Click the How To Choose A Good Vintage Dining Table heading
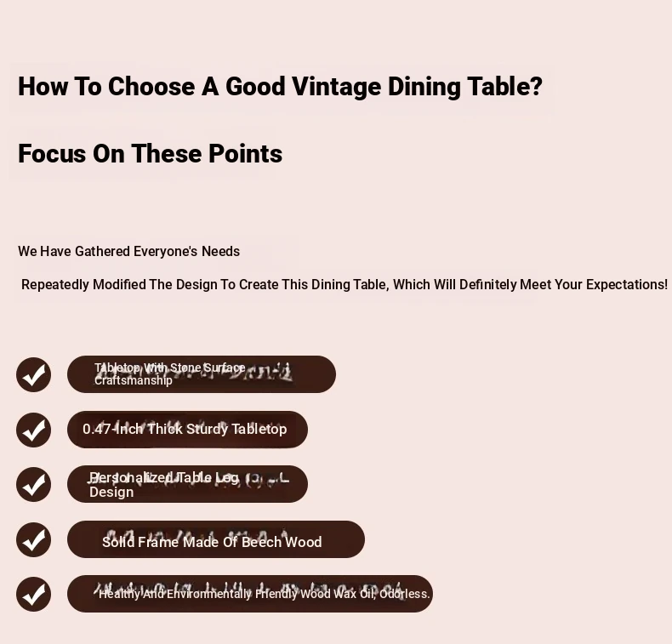 [281, 87]
